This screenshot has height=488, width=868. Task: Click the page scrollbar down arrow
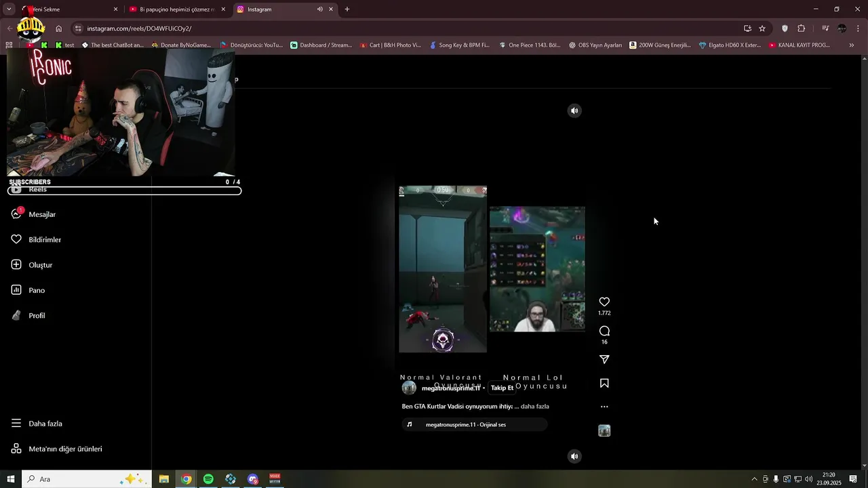(863, 465)
